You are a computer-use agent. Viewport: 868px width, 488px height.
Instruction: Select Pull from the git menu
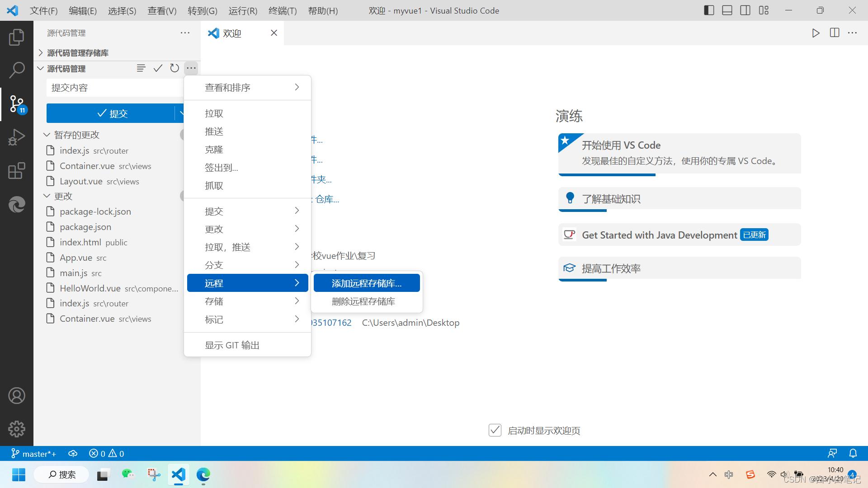pyautogui.click(x=247, y=113)
